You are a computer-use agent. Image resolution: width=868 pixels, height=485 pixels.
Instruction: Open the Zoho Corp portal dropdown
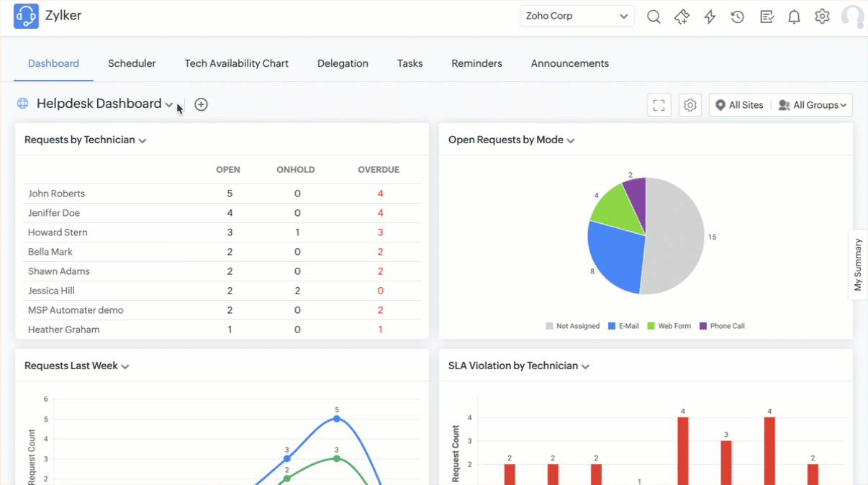[x=577, y=16]
